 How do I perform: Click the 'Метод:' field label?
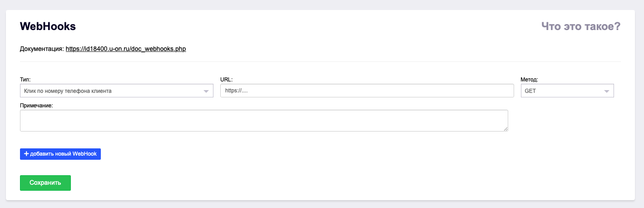tap(529, 80)
